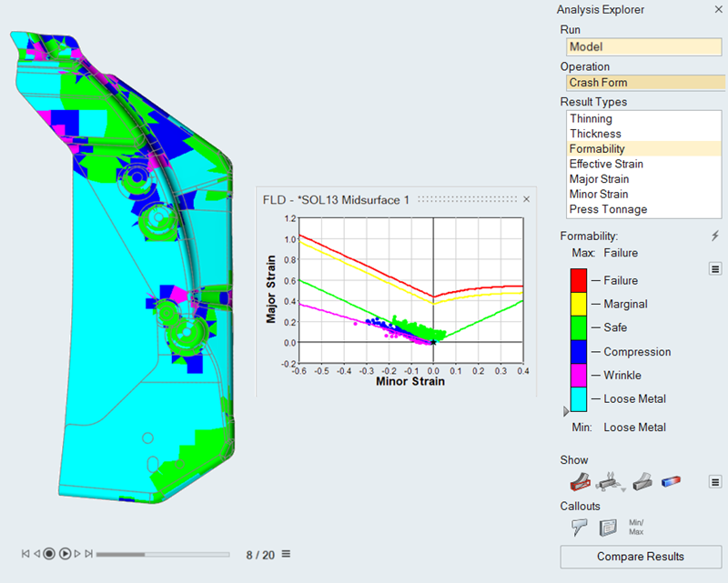Toggle the red-blue contour bar icon under Show
Image resolution: width=728 pixels, height=583 pixels.
pyautogui.click(x=672, y=481)
